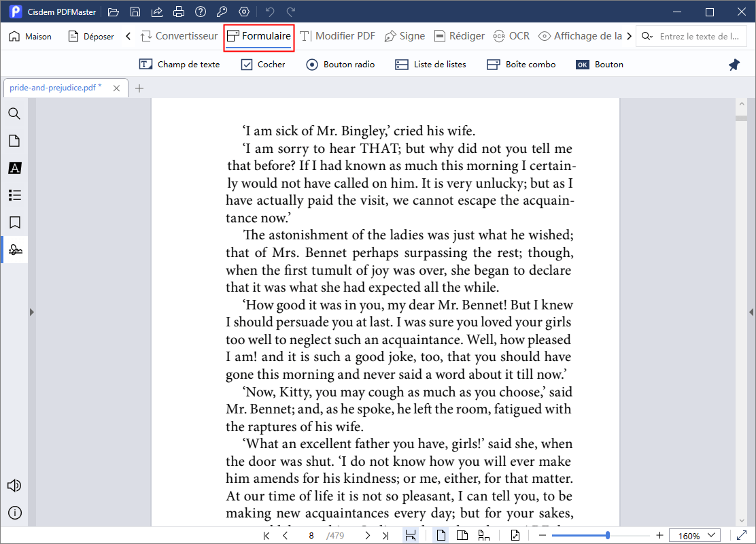Show the page thumbnails panel
The width and height of the screenshot is (756, 544).
[14, 141]
